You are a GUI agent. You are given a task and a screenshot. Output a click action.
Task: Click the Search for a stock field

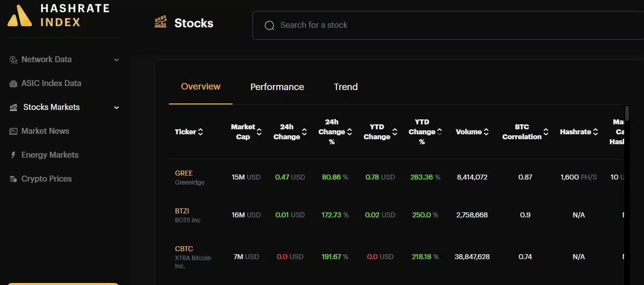click(x=448, y=25)
